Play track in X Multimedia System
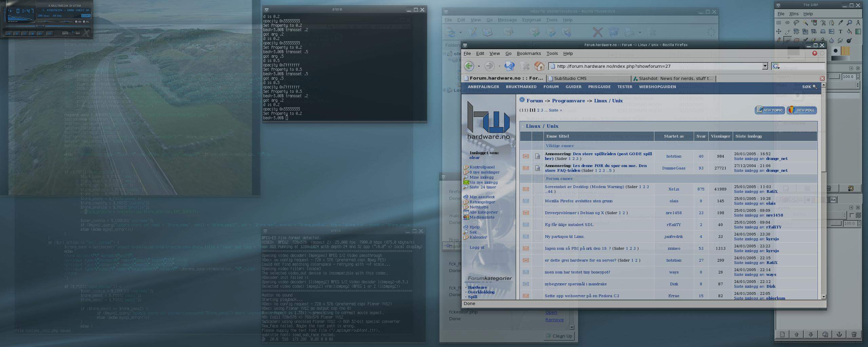The width and height of the screenshot is (868, 347). (x=17, y=33)
